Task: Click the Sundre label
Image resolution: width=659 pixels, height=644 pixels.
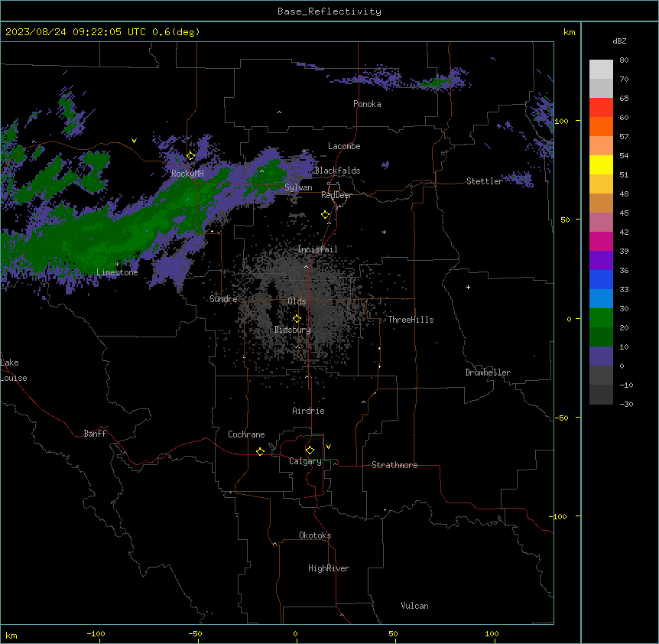Action: [223, 299]
